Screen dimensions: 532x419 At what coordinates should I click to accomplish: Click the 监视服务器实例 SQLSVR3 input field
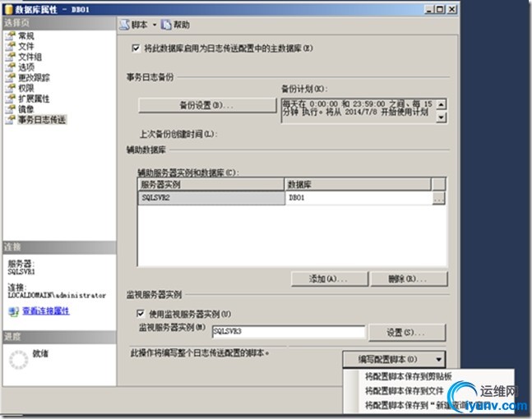(x=289, y=331)
